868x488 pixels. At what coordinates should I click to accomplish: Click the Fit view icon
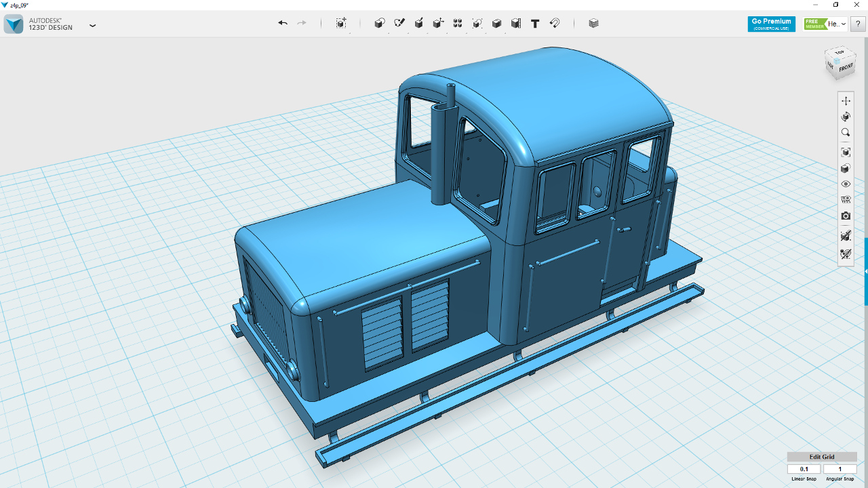pos(846,152)
